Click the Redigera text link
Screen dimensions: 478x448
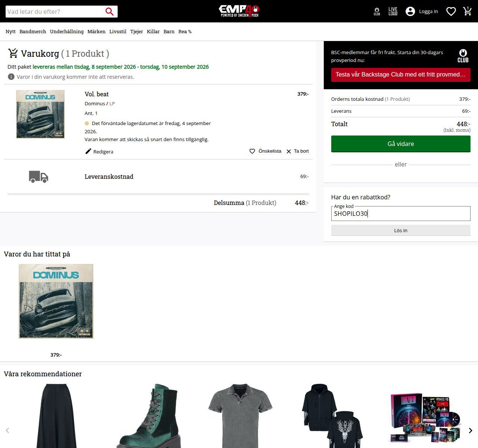(x=103, y=152)
